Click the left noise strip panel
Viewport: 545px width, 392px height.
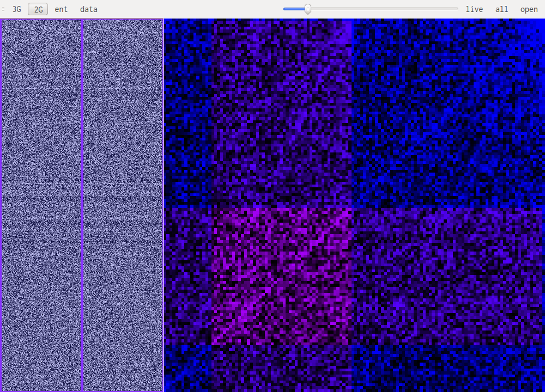(41, 205)
